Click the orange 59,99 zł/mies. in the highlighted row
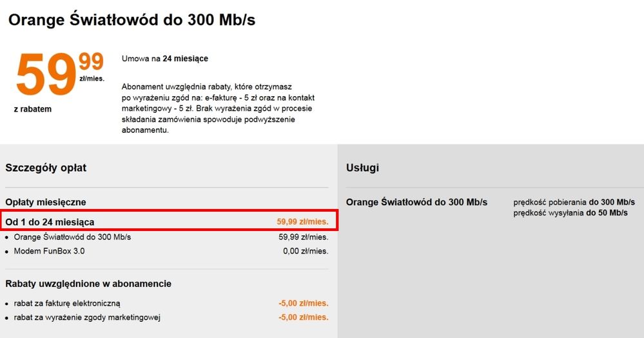The image size is (644, 338). click(x=302, y=222)
